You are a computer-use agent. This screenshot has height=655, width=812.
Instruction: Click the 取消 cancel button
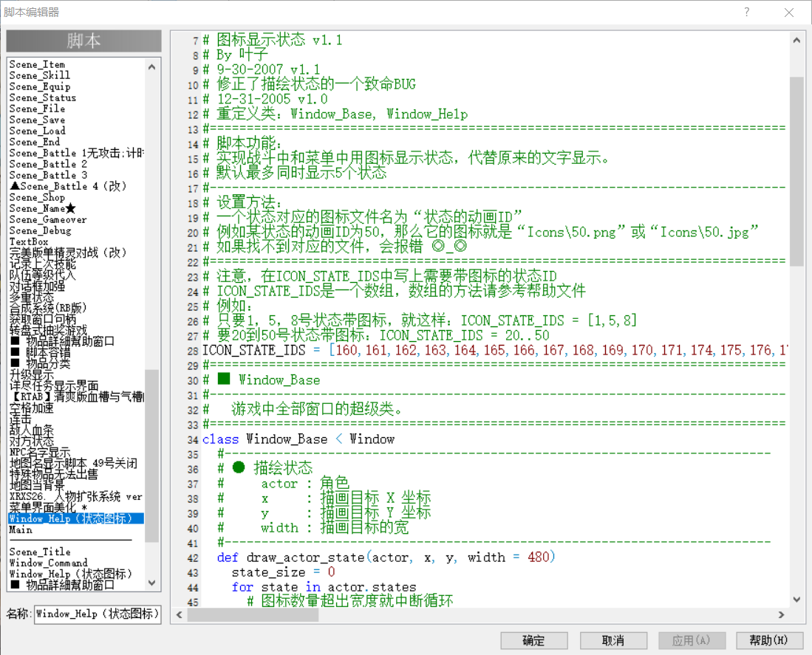613,640
